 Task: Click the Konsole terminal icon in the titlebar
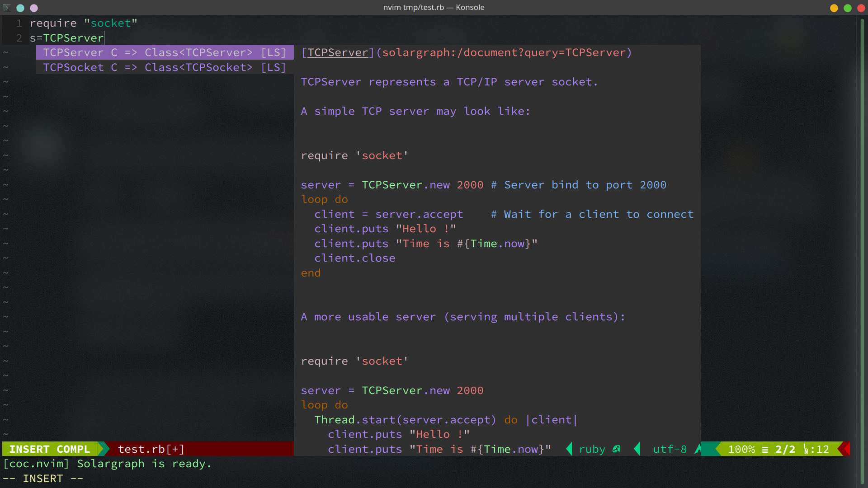(x=7, y=8)
